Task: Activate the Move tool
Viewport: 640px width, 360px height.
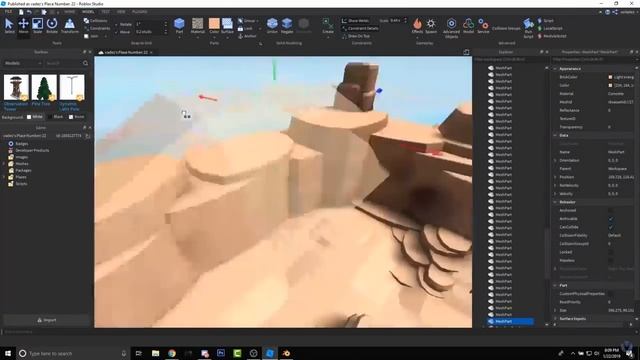Action: [23, 25]
